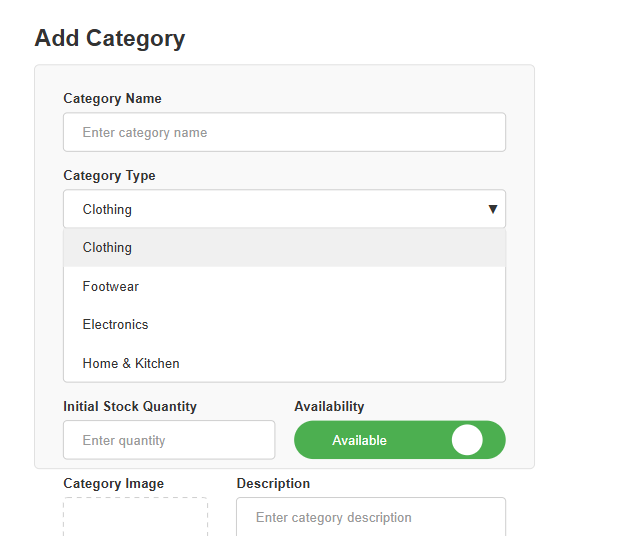The width and height of the screenshot is (642, 549).
Task: Click the Category Name label
Action: click(x=112, y=99)
